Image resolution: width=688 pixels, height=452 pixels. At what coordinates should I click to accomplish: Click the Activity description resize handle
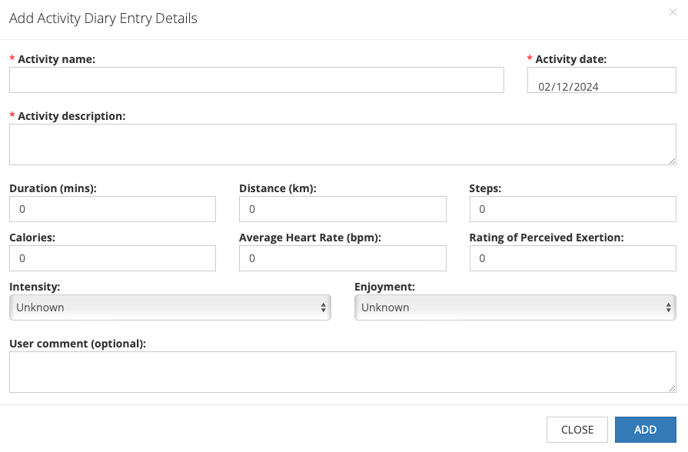pyautogui.click(x=672, y=160)
